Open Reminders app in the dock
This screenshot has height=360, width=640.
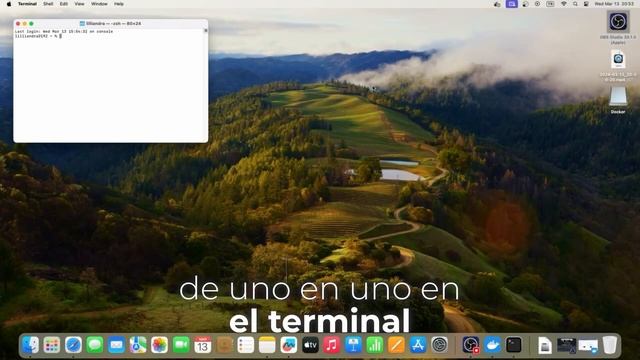(x=246, y=345)
